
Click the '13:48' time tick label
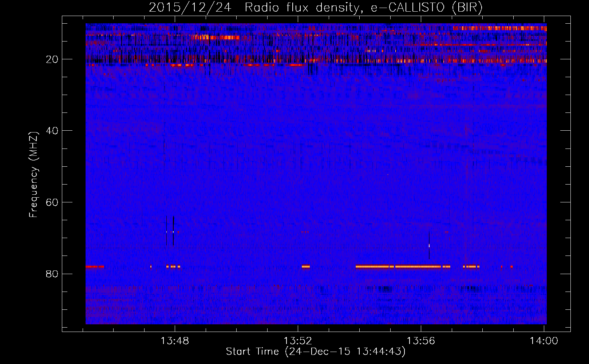tap(175, 341)
